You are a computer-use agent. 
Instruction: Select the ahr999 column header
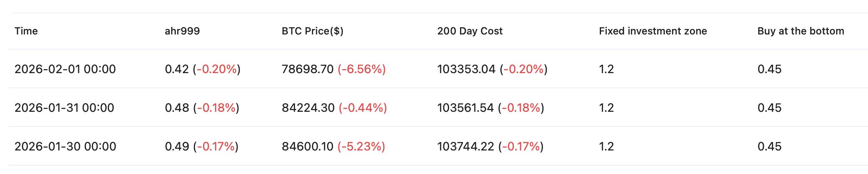point(182,31)
